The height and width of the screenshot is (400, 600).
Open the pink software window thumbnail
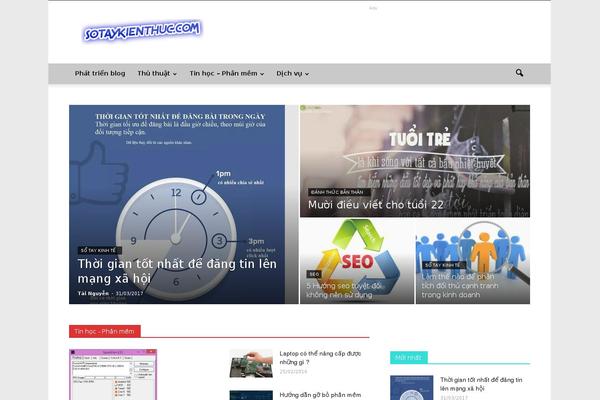pos(113,374)
